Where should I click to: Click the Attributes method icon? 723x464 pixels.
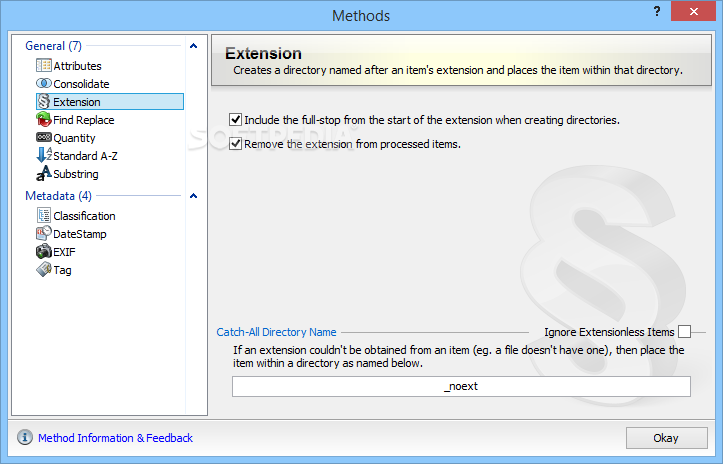click(44, 65)
